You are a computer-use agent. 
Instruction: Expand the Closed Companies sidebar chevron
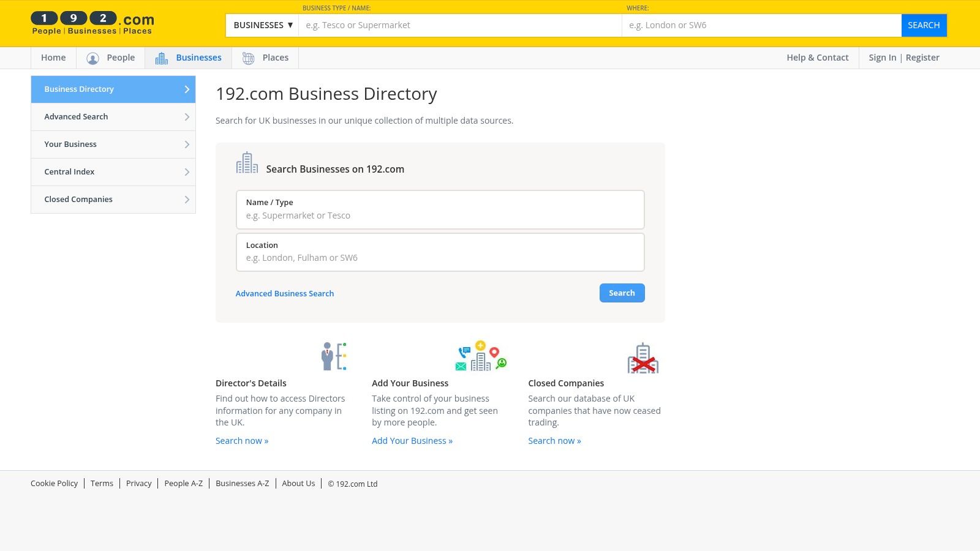tap(187, 200)
